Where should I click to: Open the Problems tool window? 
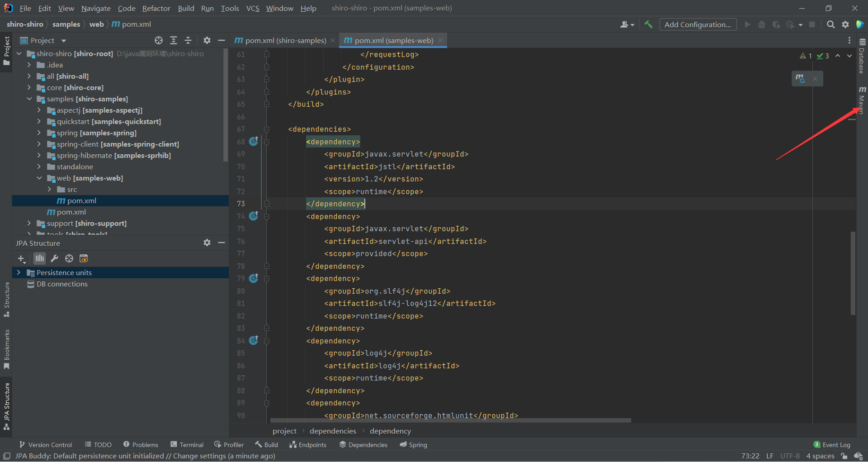(x=141, y=445)
